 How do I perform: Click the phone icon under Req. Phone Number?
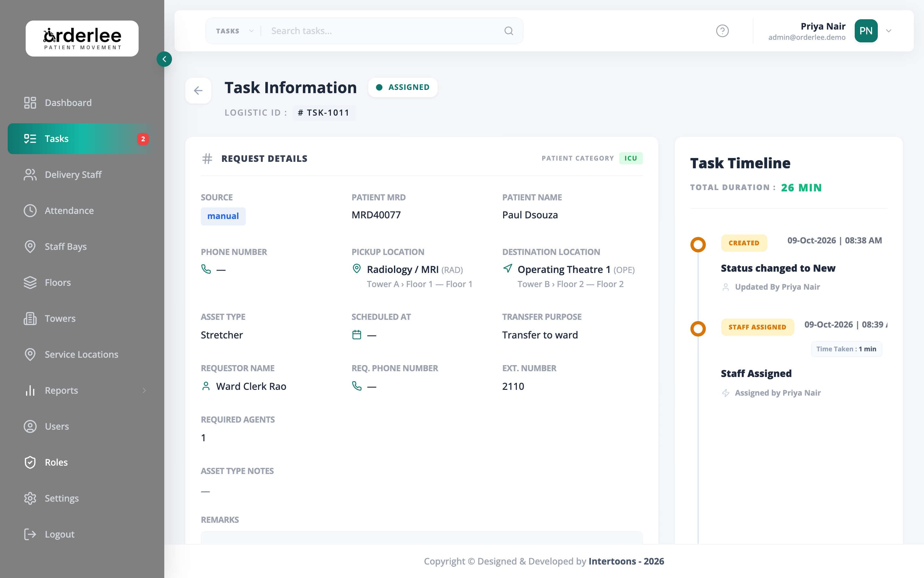pos(357,386)
